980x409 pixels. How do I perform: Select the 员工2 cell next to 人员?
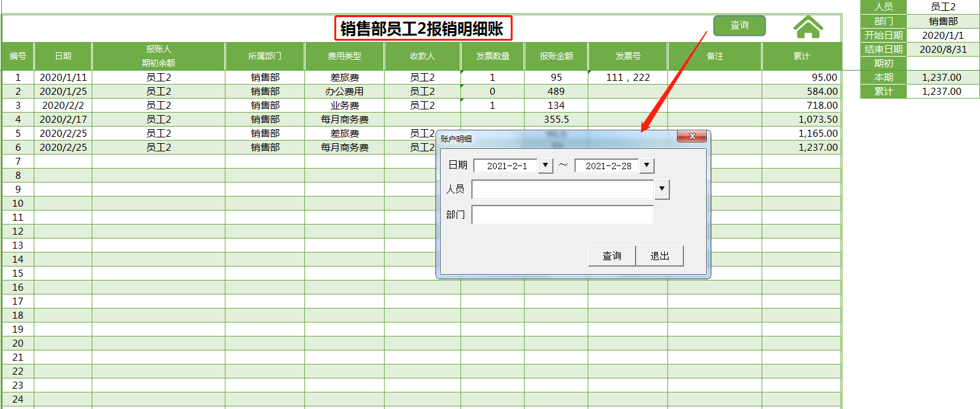click(x=944, y=7)
